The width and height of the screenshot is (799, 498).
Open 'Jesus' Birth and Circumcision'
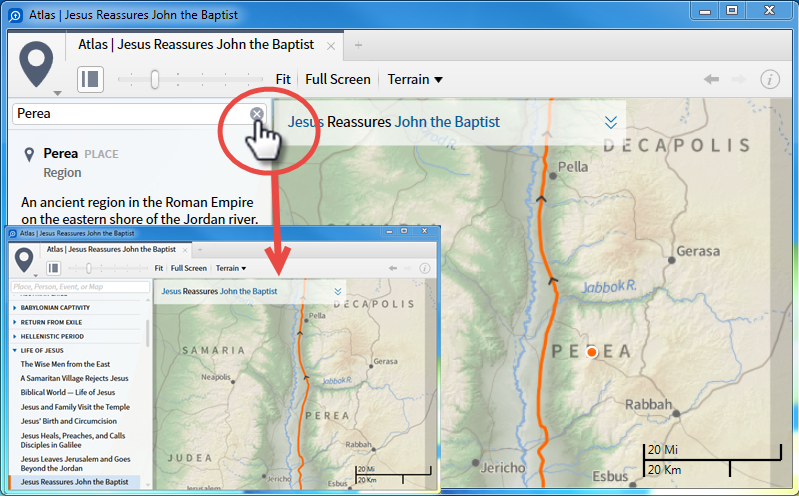(69, 422)
